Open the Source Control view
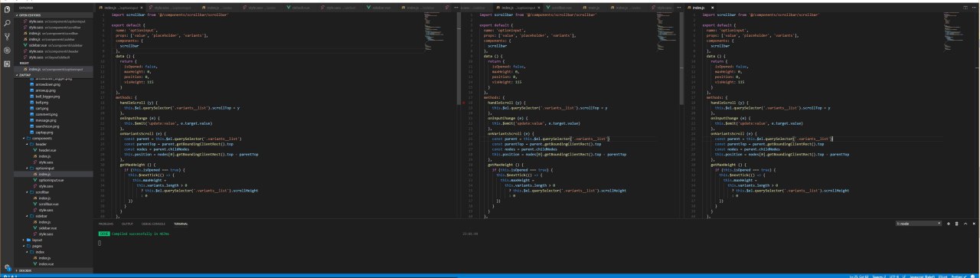 7,36
